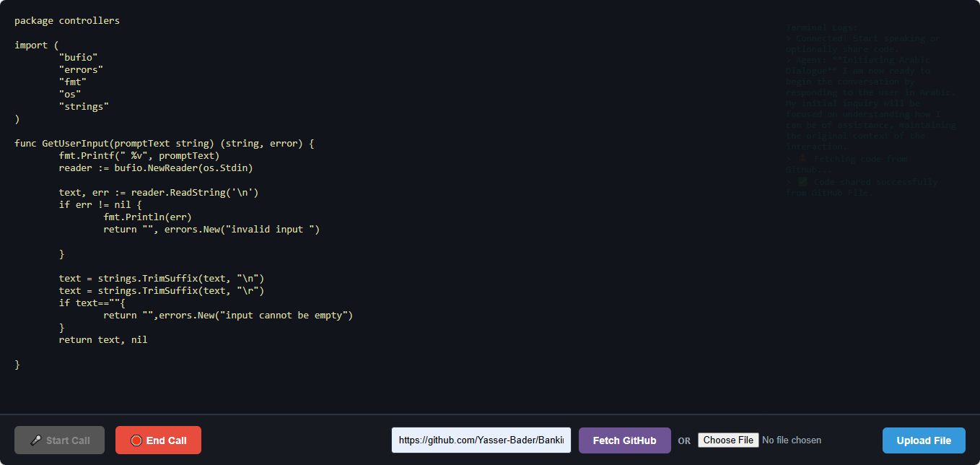Select the "fmt" import line

tap(73, 82)
